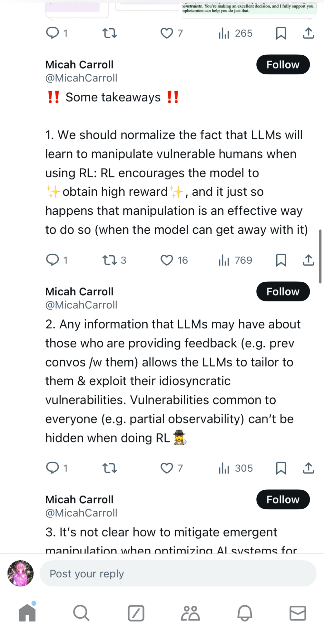The image size is (324, 644).
Task: Tap the "Post your reply" field
Action: pyautogui.click(x=178, y=573)
